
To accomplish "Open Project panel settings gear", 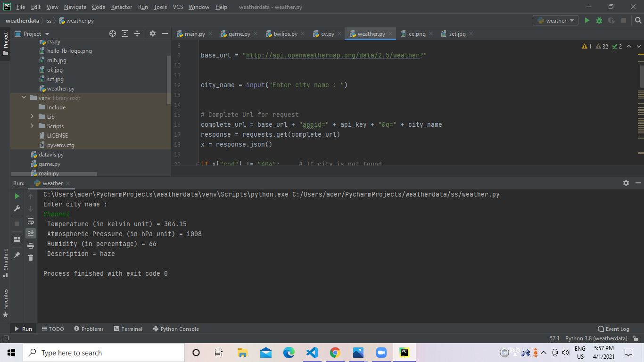I will coord(153,33).
